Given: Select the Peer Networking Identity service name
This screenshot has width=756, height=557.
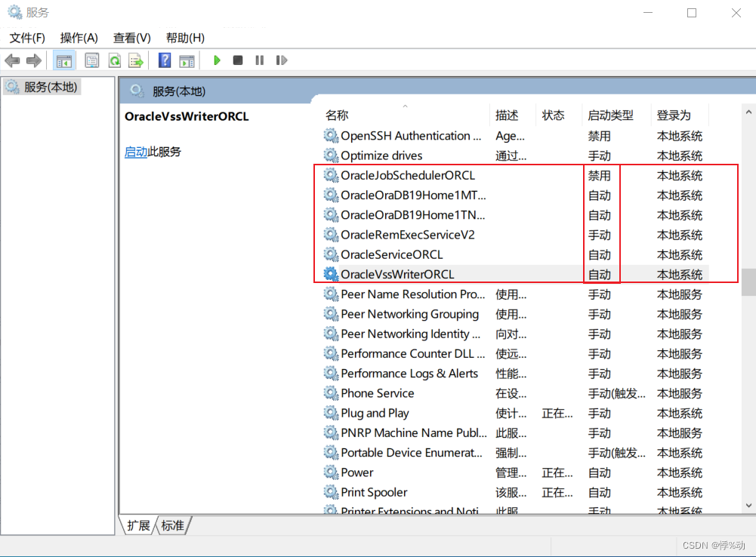Looking at the screenshot, I should 410,334.
